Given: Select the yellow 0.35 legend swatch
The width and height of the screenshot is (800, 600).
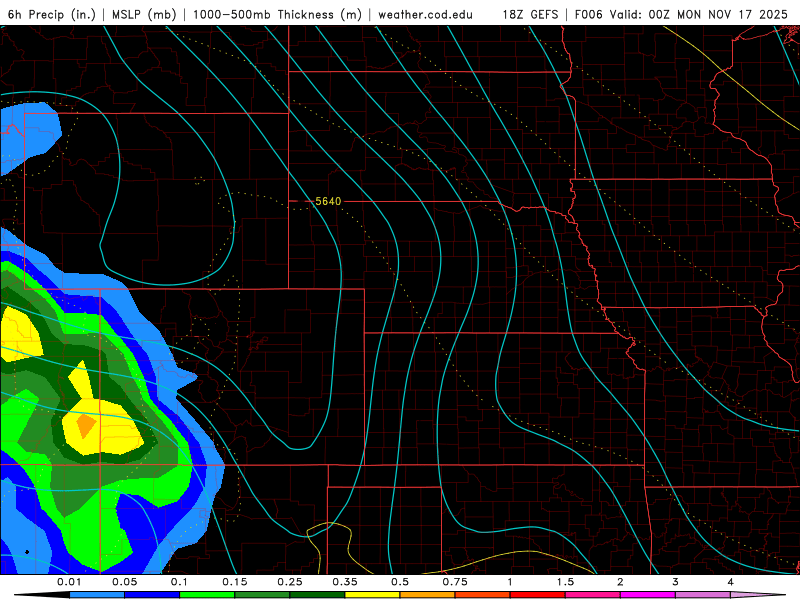Looking at the screenshot, I should (372, 595).
